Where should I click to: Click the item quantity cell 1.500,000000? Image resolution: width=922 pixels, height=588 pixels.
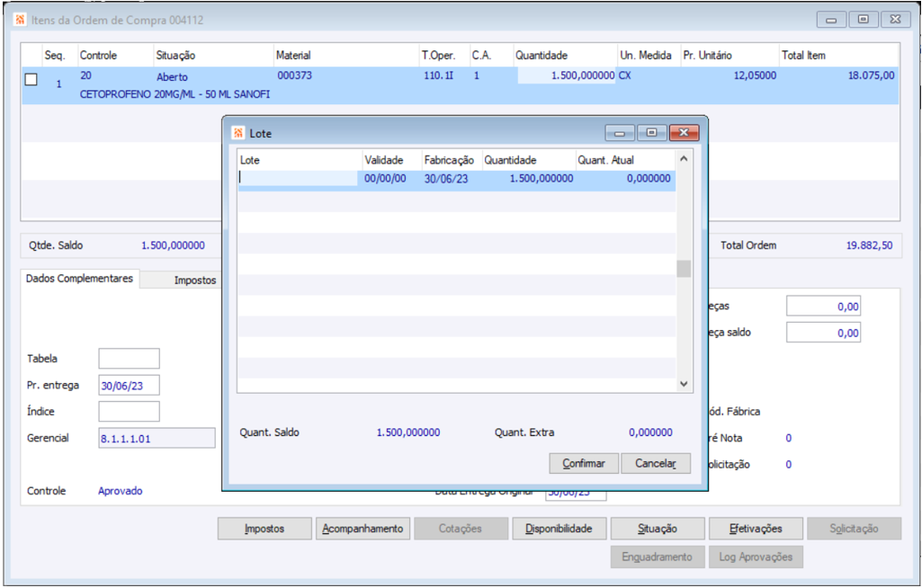(567, 76)
